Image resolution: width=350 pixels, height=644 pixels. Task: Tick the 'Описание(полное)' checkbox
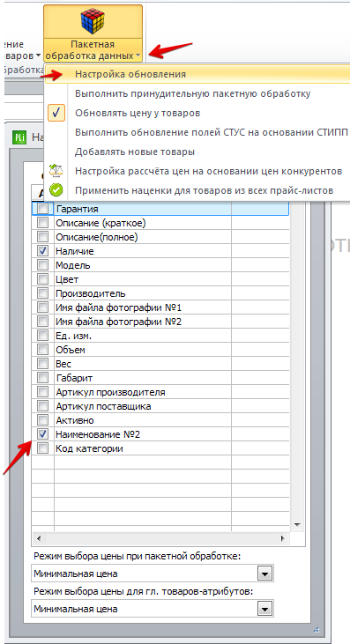(x=42, y=237)
